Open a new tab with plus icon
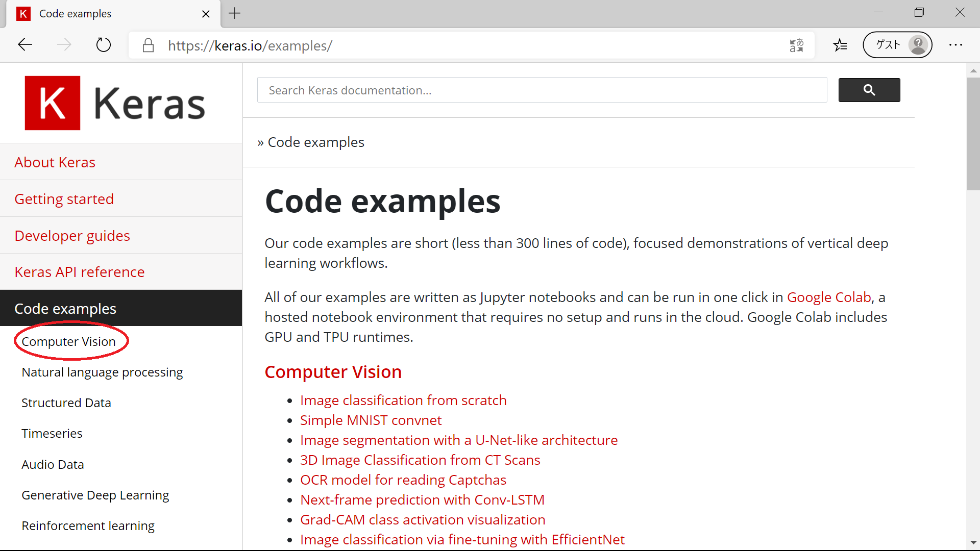Image resolution: width=980 pixels, height=551 pixels. coord(234,13)
